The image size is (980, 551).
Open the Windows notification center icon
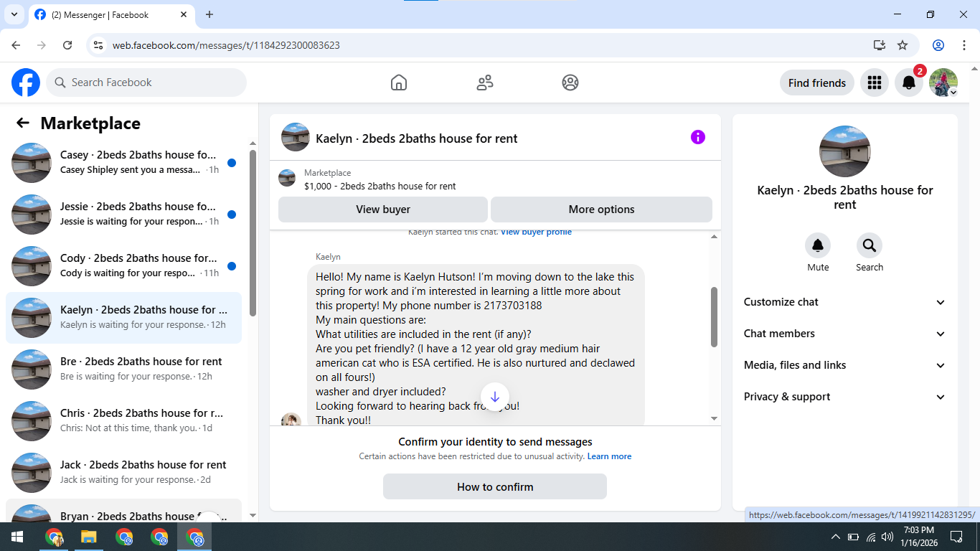[x=956, y=537]
